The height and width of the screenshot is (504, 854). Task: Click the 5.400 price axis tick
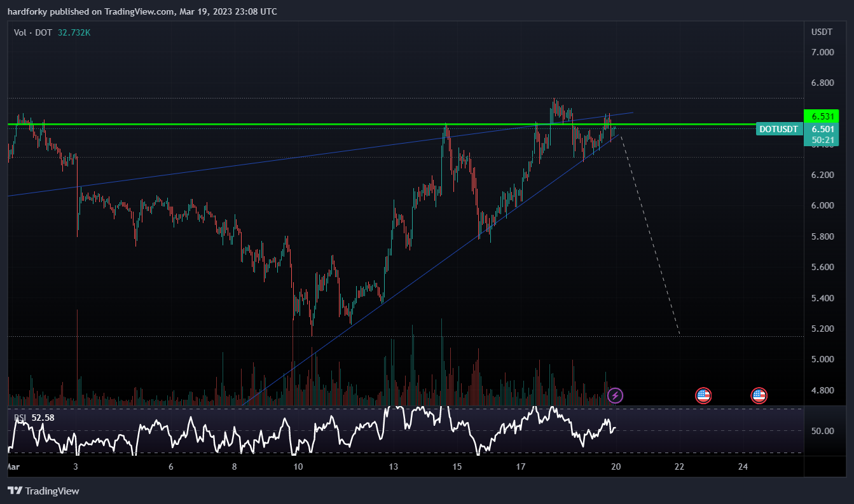(x=823, y=297)
